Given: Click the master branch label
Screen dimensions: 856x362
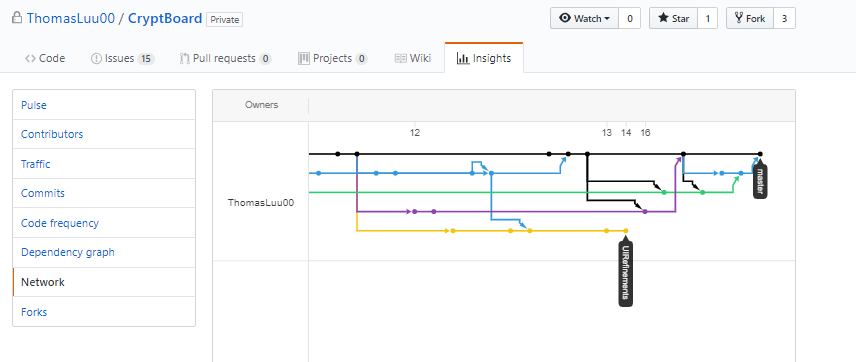Looking at the screenshot, I should click(x=760, y=181).
